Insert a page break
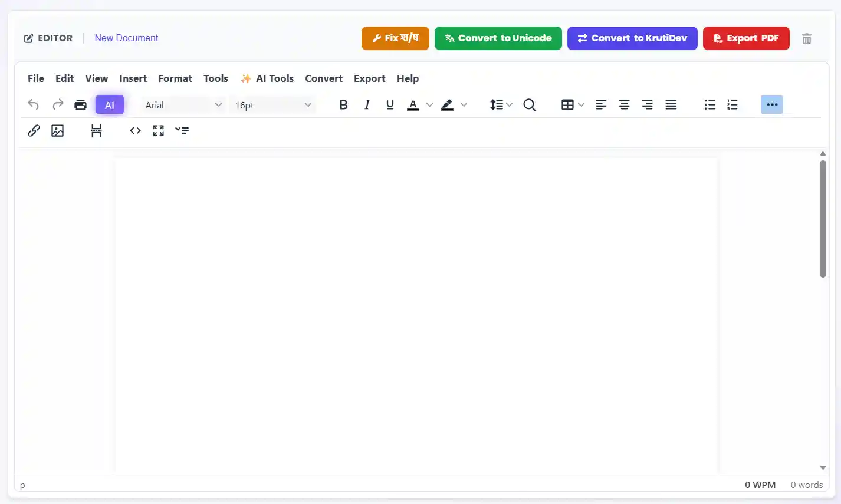 (x=96, y=131)
